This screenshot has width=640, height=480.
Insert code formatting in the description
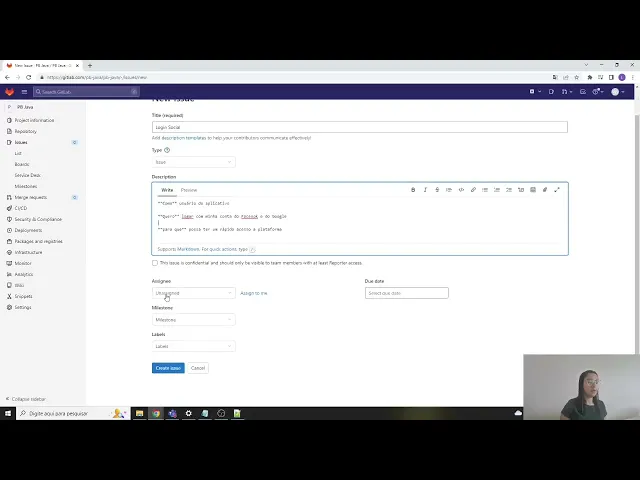click(x=461, y=190)
